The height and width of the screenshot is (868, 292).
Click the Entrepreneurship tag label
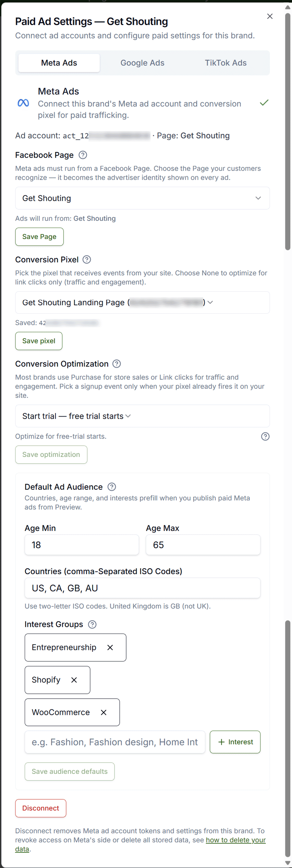pos(64,647)
